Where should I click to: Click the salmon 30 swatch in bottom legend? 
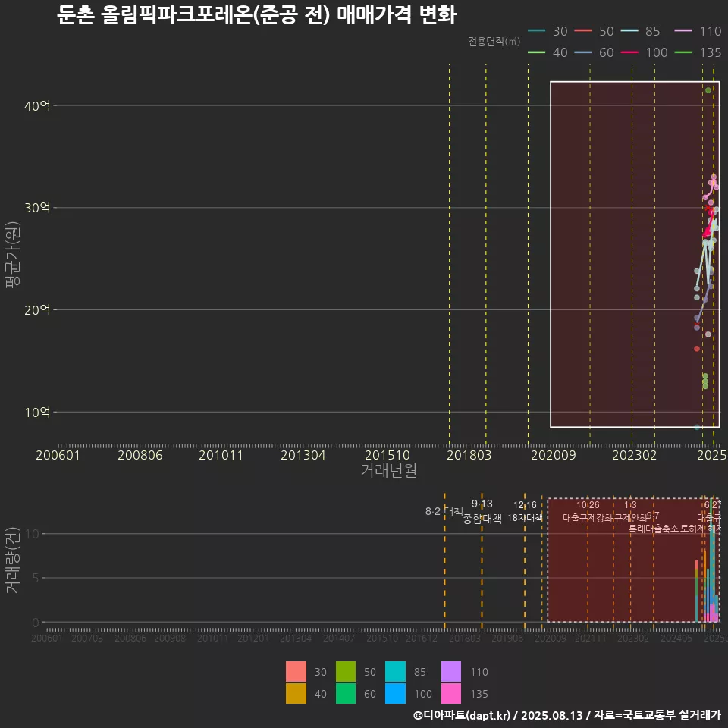296,671
